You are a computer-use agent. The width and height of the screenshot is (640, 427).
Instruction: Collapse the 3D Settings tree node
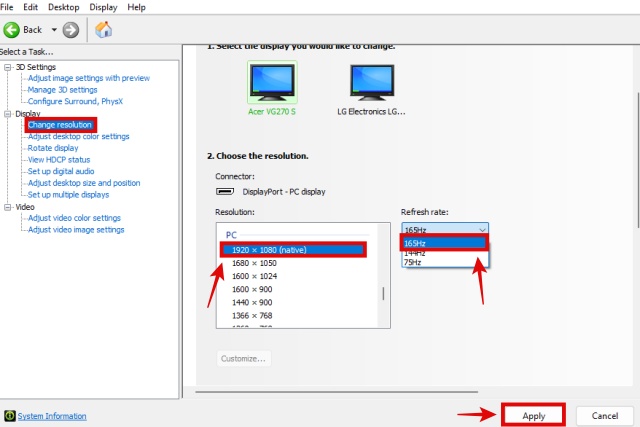pyautogui.click(x=8, y=67)
